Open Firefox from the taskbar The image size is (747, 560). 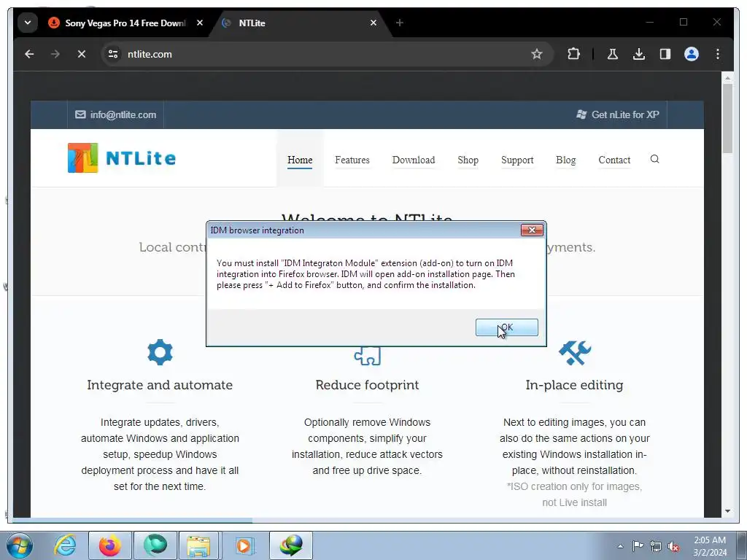point(110,545)
